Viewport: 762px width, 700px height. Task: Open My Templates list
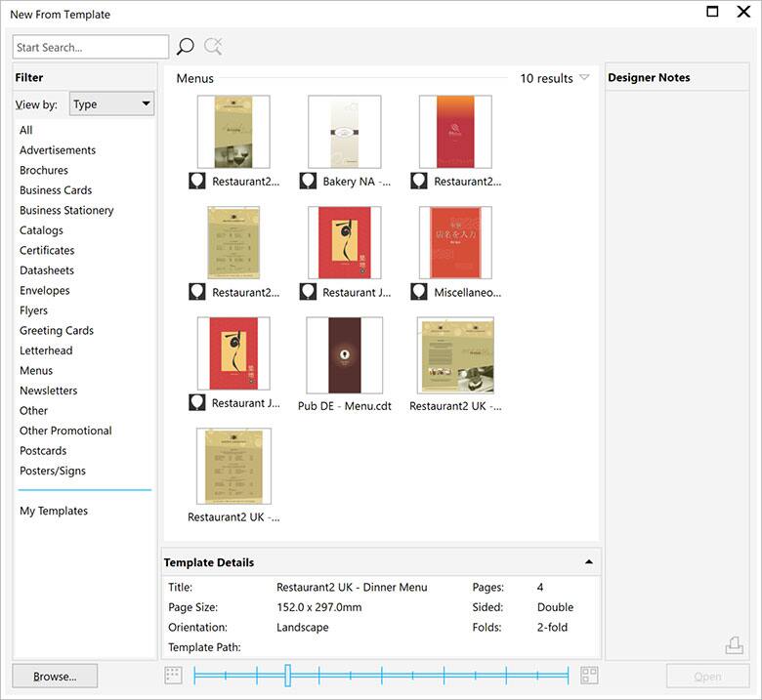(x=54, y=511)
